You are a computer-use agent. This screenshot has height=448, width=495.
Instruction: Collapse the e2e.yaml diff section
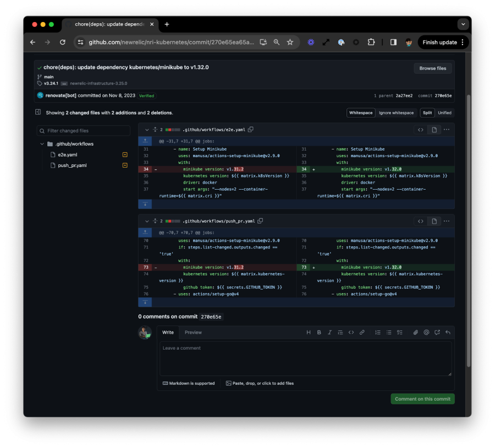coord(147,130)
